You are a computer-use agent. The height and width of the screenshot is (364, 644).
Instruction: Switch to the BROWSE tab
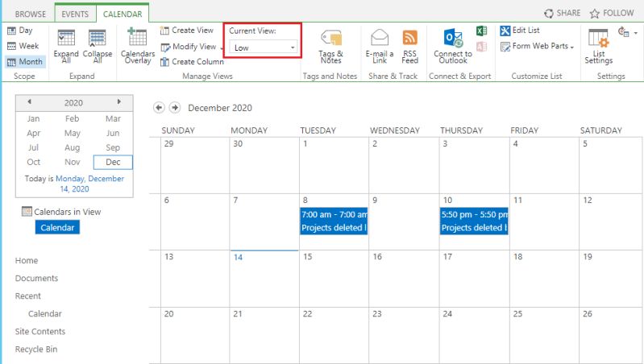pyautogui.click(x=31, y=14)
